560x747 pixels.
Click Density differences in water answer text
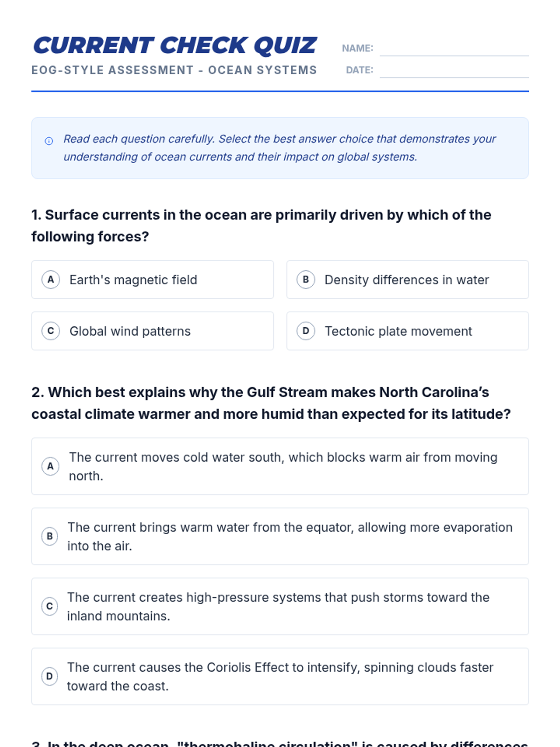coord(406,280)
